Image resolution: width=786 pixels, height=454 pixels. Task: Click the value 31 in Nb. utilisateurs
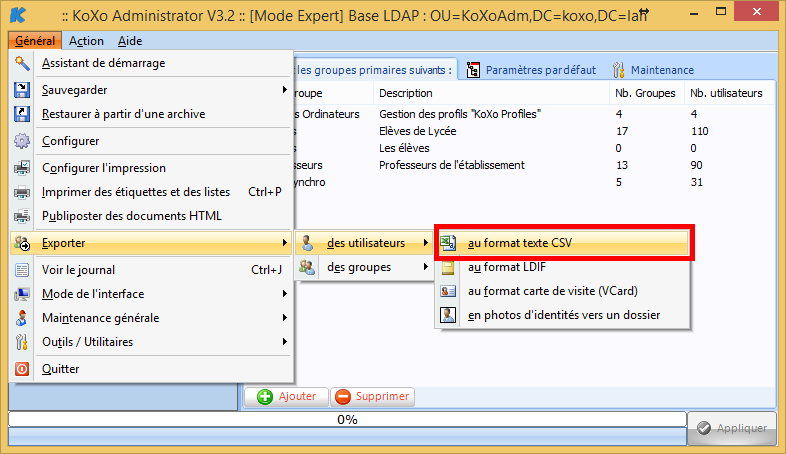tap(696, 182)
